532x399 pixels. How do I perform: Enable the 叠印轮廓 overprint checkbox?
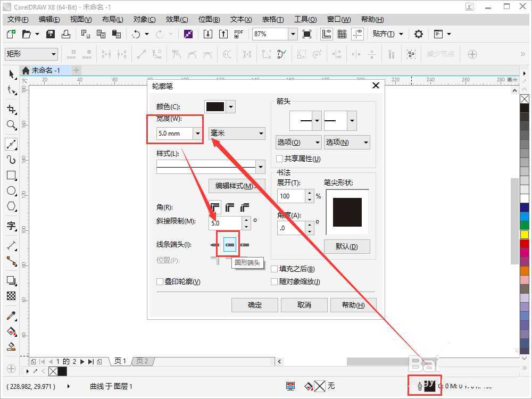click(x=160, y=281)
